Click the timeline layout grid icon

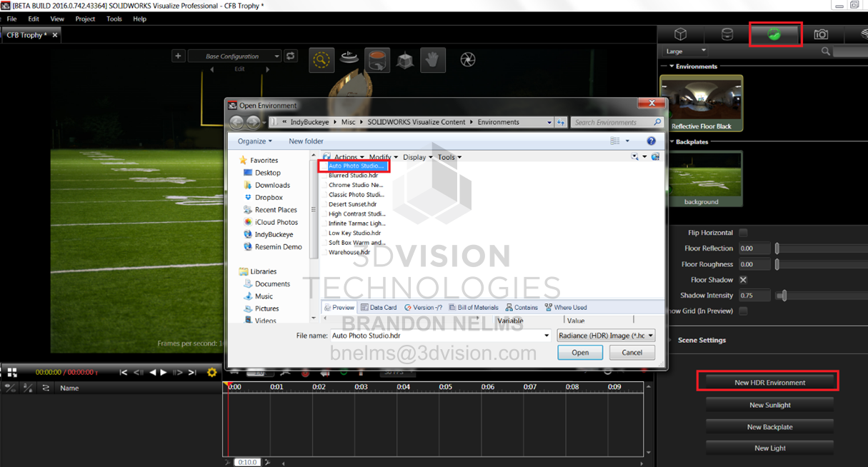pyautogui.click(x=11, y=373)
